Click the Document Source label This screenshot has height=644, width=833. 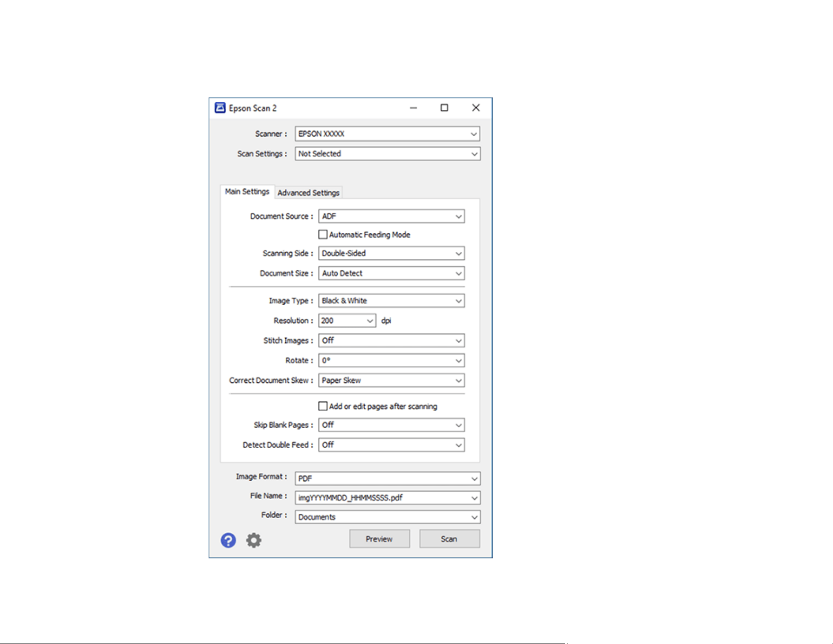click(x=281, y=216)
